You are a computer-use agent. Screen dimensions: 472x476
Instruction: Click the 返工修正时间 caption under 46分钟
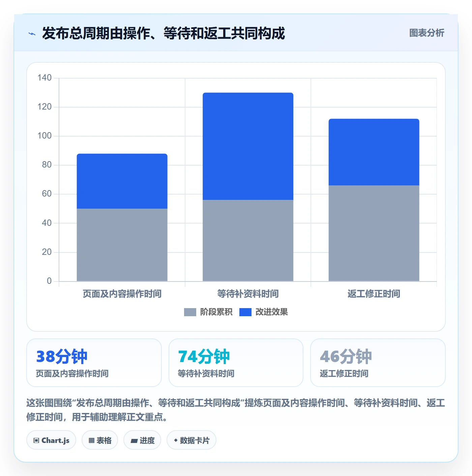click(x=344, y=374)
